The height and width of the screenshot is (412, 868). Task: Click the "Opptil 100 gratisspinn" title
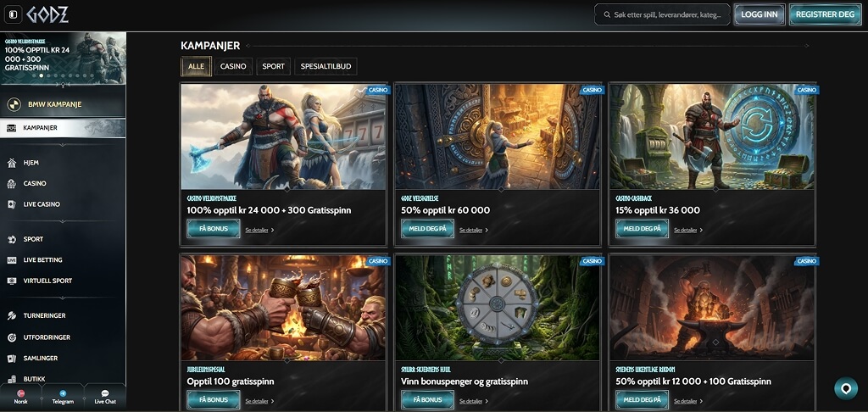click(231, 381)
